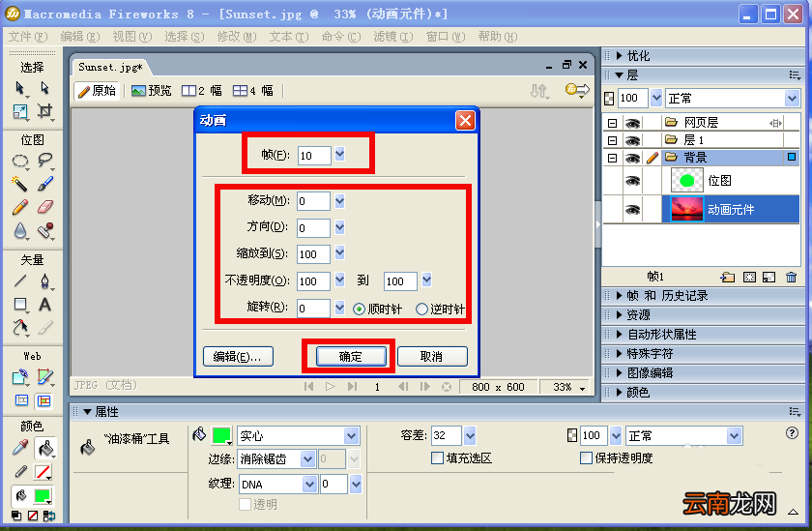The image size is (812, 531).
Task: Click the 取消 button
Action: (x=431, y=356)
